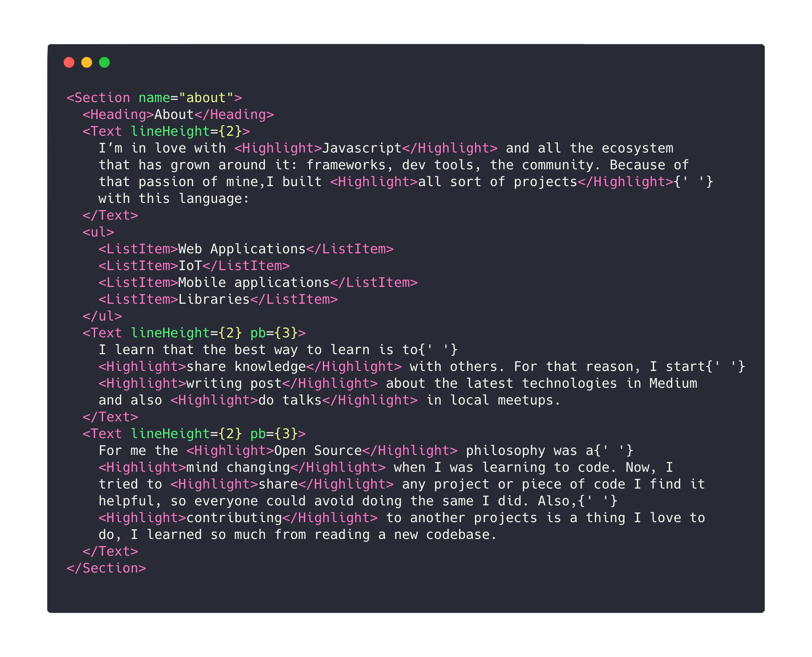Click the first Text lineHeight attribute
This screenshot has height=657, width=812.
coord(170,131)
